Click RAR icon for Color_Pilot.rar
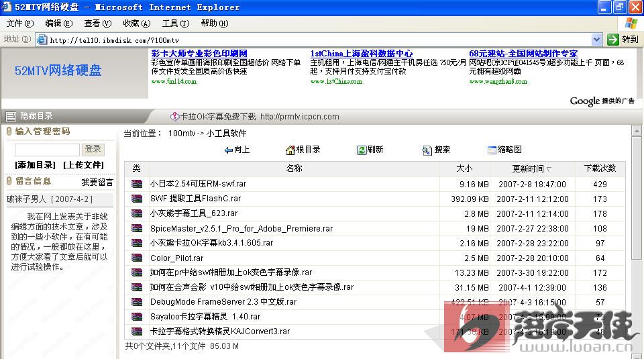This screenshot has height=359, width=644. click(x=137, y=258)
